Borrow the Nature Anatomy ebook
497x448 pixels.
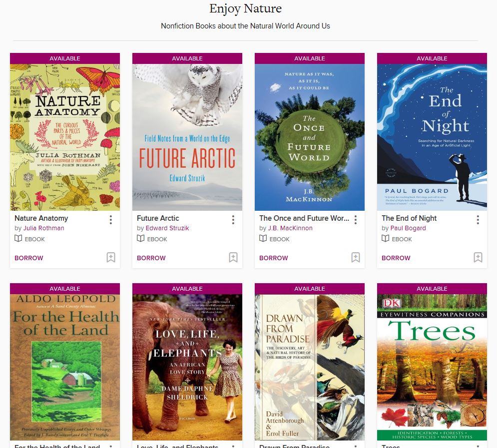(x=29, y=258)
